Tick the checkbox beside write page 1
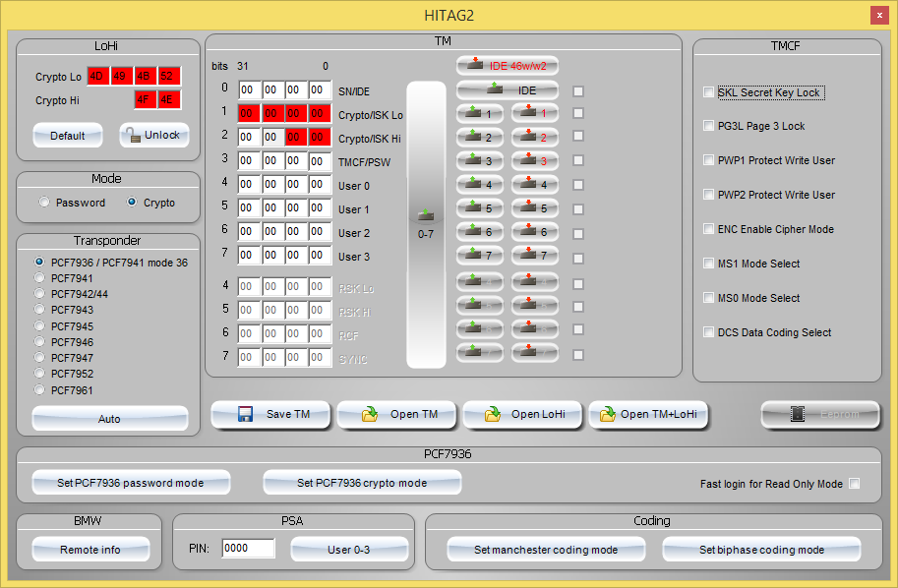Viewport: 898px width, 588px height. click(x=578, y=113)
